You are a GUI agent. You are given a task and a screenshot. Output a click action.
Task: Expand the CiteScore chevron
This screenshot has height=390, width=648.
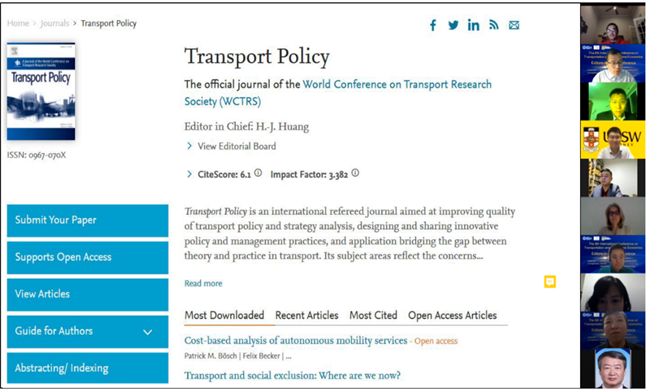(189, 174)
